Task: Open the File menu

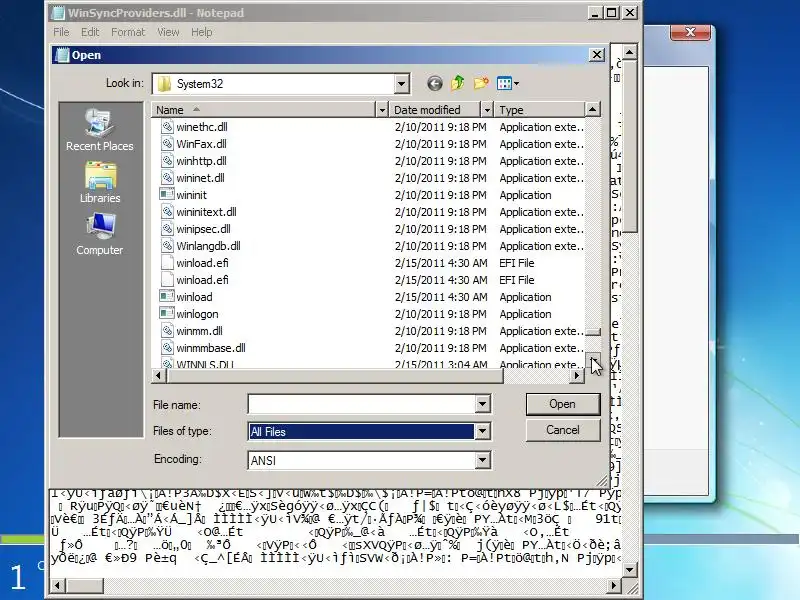Action: [61, 32]
